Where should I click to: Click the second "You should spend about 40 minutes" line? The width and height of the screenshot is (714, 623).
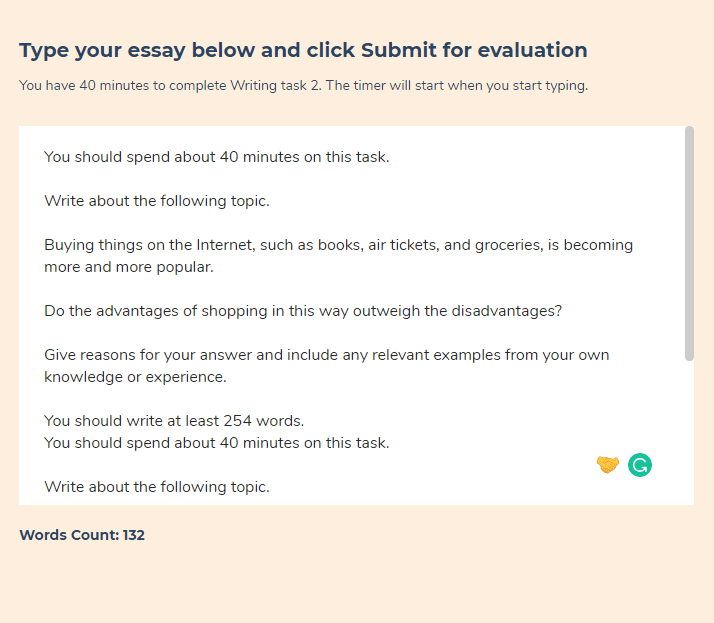(x=216, y=443)
